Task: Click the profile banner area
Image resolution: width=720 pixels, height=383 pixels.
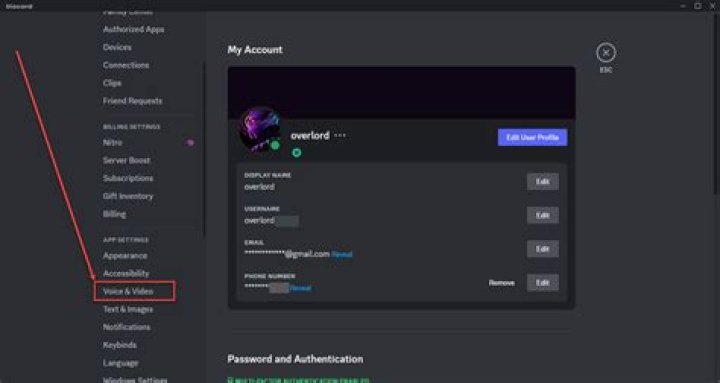Action: coord(401,93)
